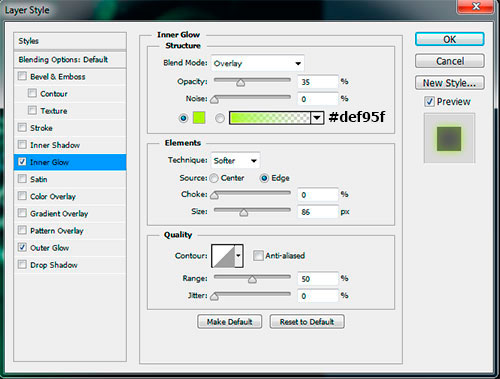Click the Range slider handle
The image size is (500, 379).
point(252,279)
